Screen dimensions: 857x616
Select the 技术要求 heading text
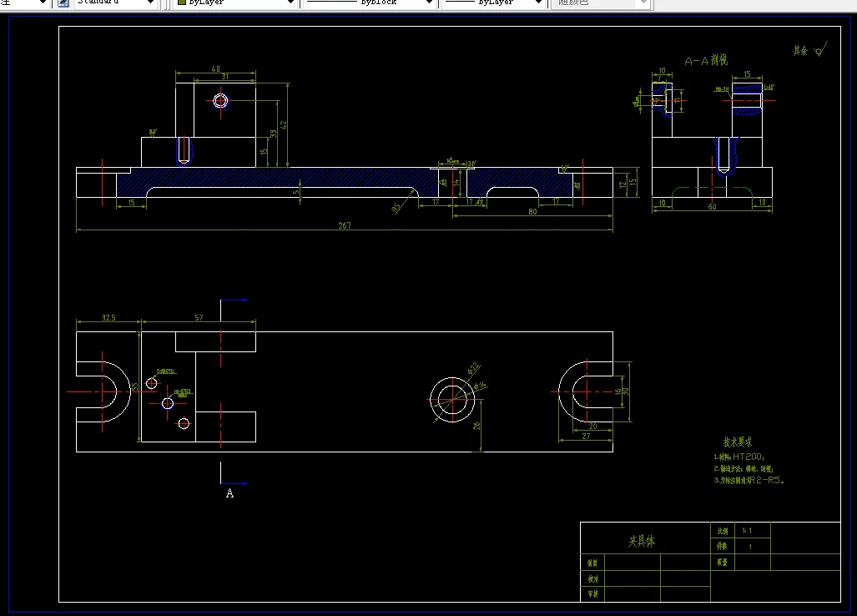tap(738, 442)
